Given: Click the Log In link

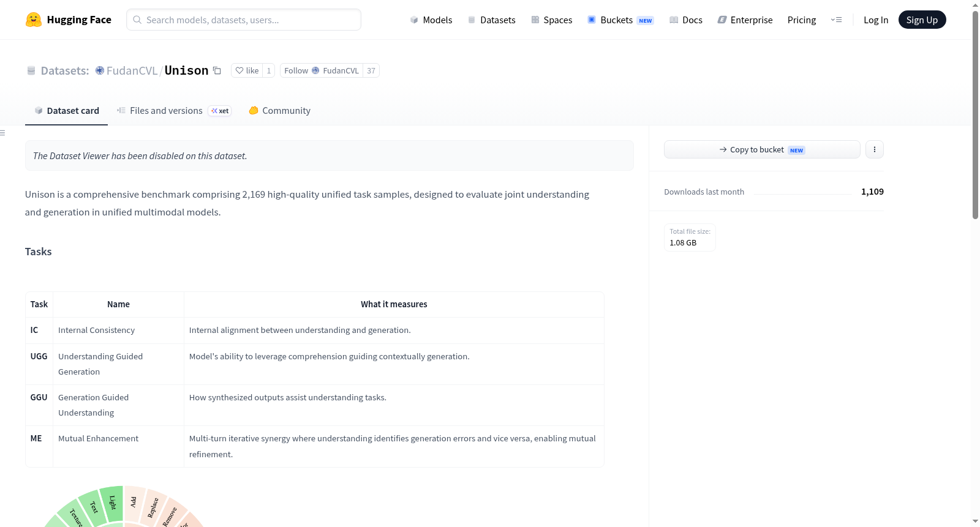Looking at the screenshot, I should (x=876, y=20).
